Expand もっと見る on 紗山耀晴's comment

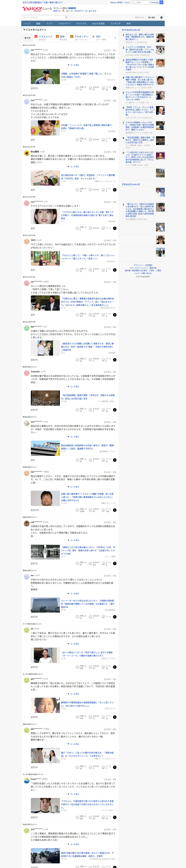[x=73, y=167]
